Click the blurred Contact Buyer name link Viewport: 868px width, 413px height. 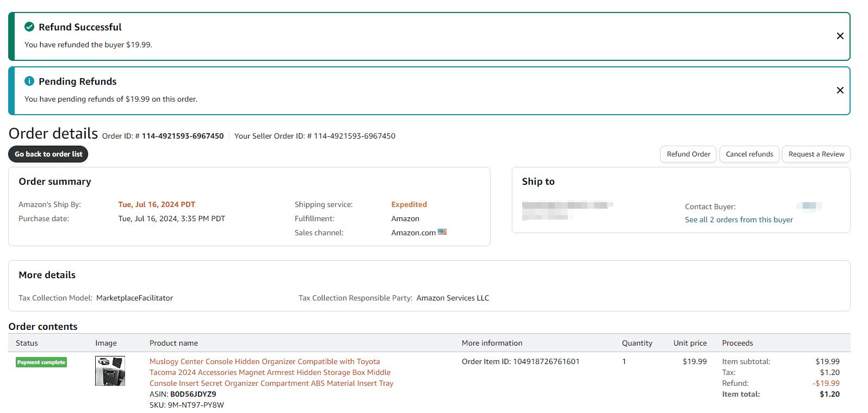pyautogui.click(x=809, y=206)
